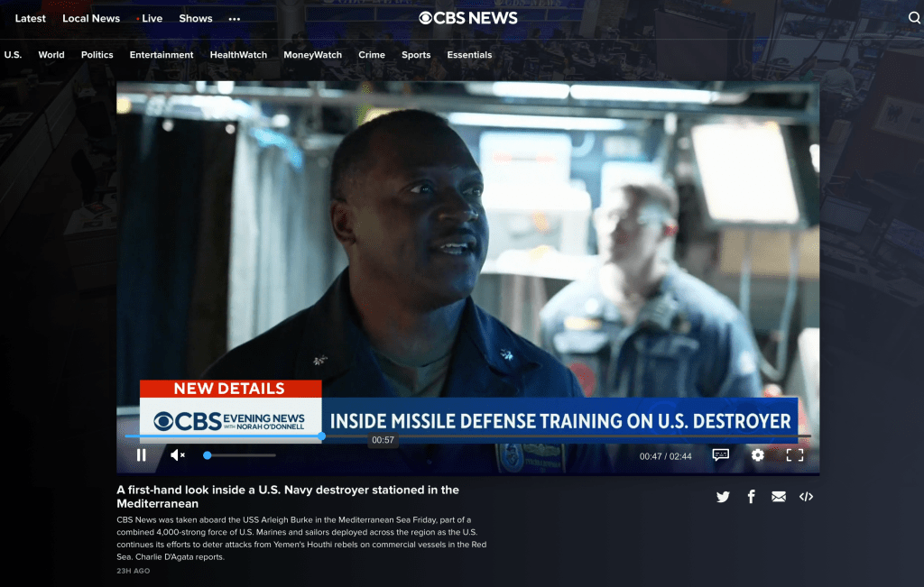The width and height of the screenshot is (924, 587).
Task: Click the Live link
Action: pyautogui.click(x=152, y=19)
